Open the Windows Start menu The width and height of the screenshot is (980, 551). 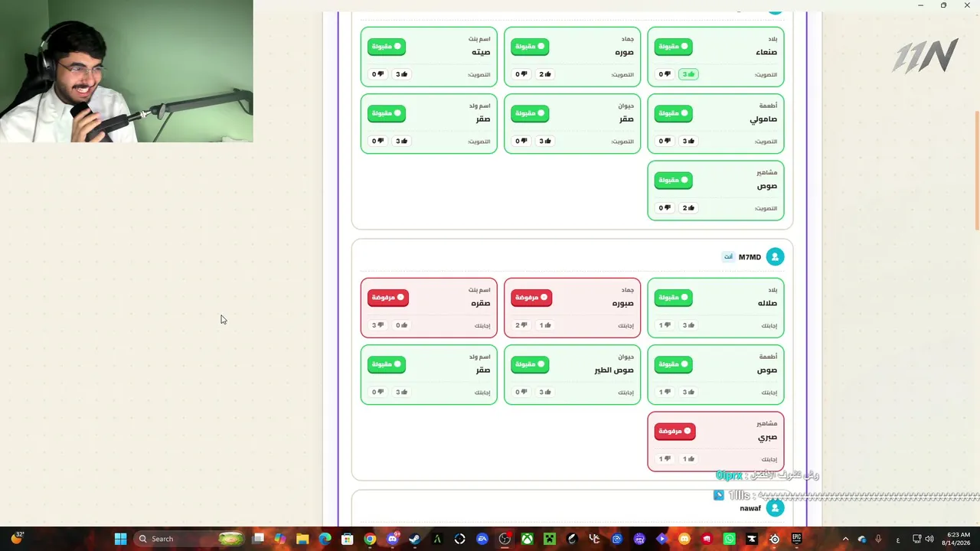click(x=120, y=539)
